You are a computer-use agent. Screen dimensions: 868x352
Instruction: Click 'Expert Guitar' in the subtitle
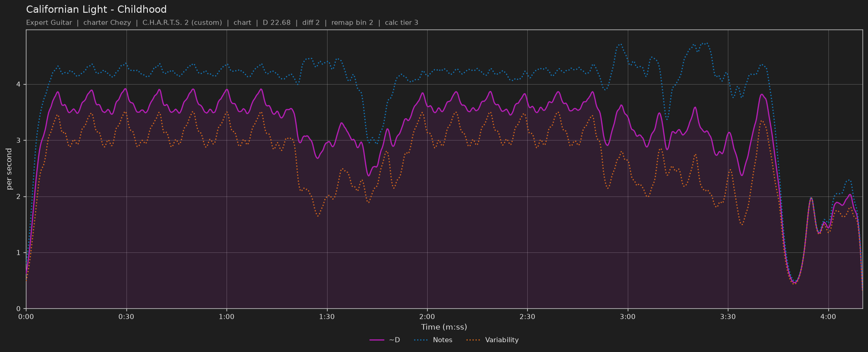coord(49,23)
